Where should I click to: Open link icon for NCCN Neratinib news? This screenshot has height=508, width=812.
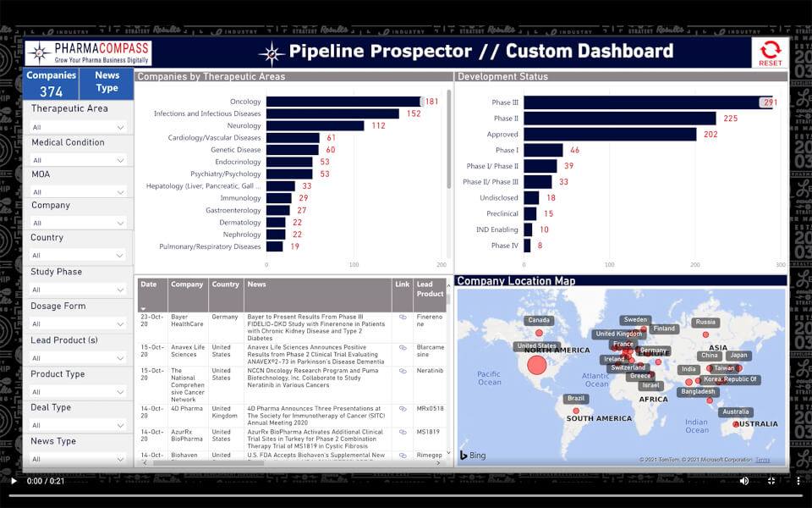(403, 371)
